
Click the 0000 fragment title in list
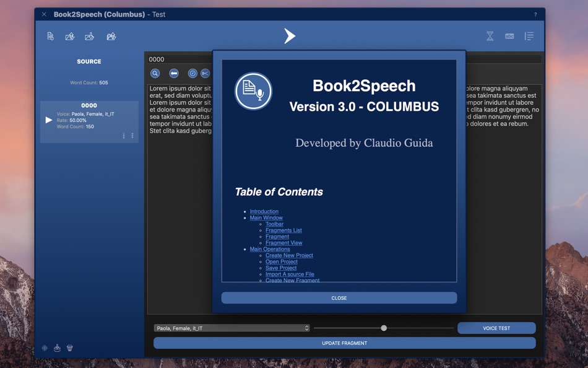tap(89, 105)
